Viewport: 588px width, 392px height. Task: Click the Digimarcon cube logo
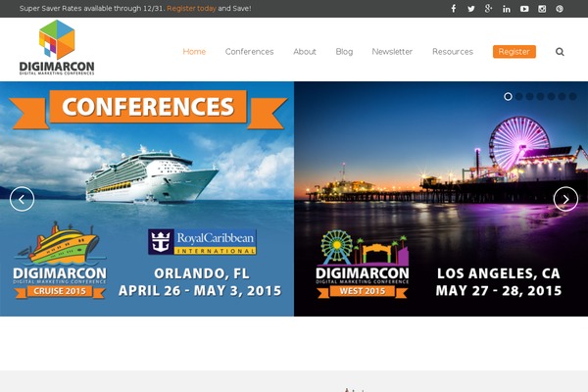57,47
